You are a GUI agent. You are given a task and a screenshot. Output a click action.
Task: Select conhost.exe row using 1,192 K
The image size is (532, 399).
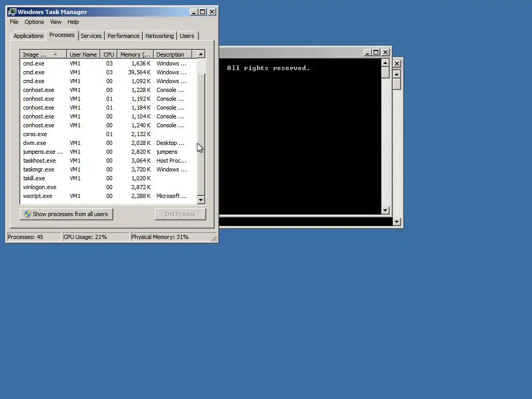(x=108, y=99)
